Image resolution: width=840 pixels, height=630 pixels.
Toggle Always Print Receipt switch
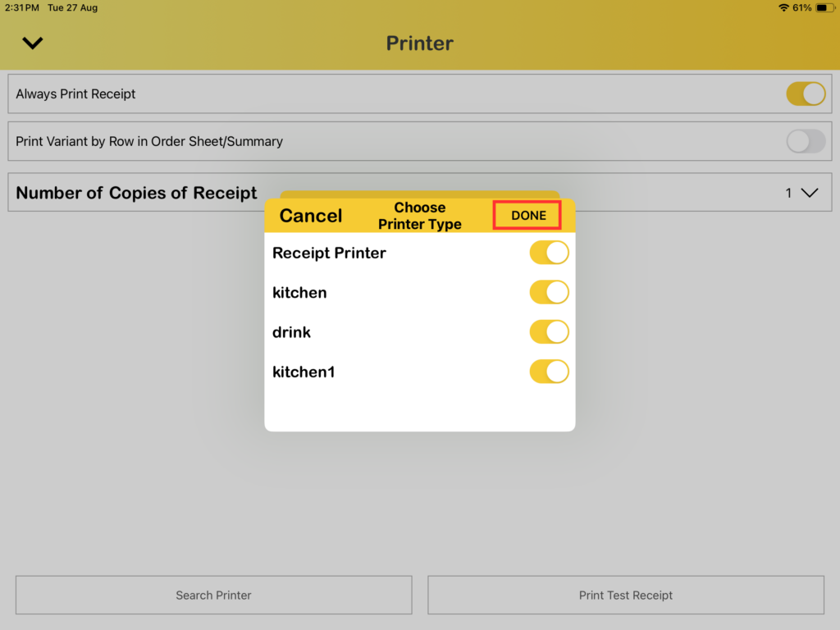[806, 94]
